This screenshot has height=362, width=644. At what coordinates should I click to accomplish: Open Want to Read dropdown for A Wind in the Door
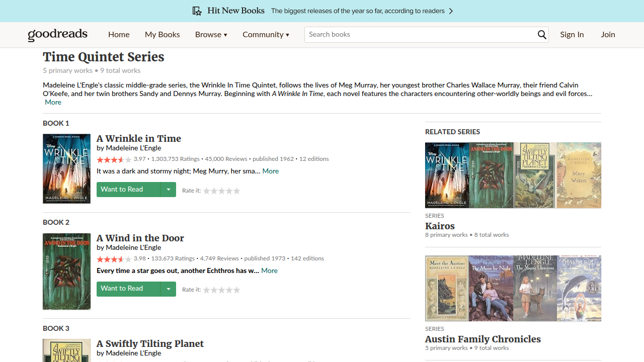click(x=168, y=289)
